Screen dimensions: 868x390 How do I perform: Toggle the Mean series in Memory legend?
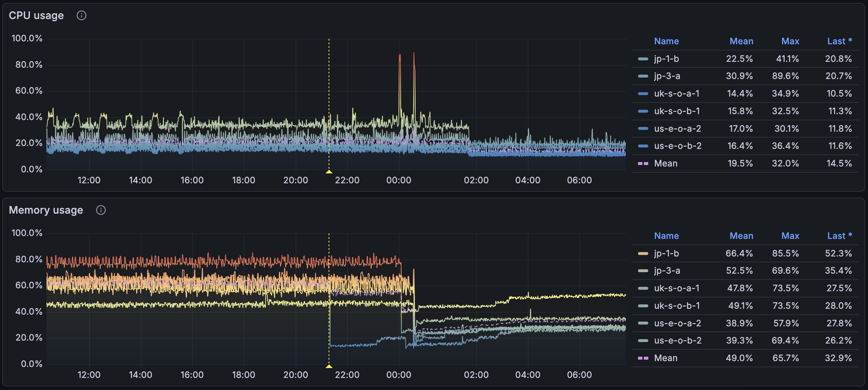666,358
